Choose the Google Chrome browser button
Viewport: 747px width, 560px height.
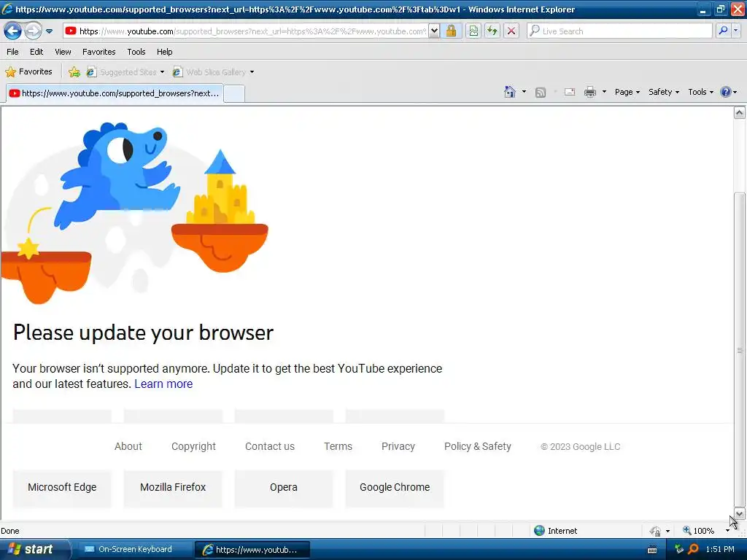coord(395,488)
